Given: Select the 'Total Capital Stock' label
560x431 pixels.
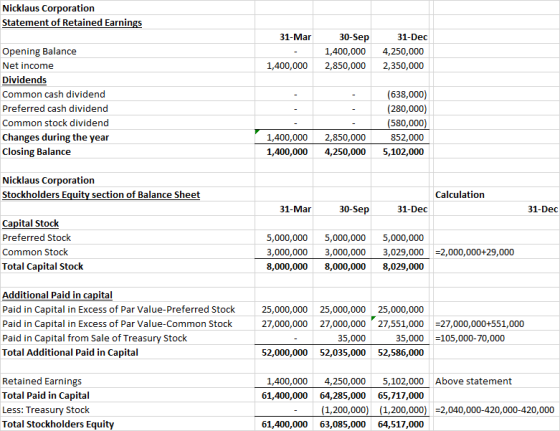Looking at the screenshot, I should [42, 266].
